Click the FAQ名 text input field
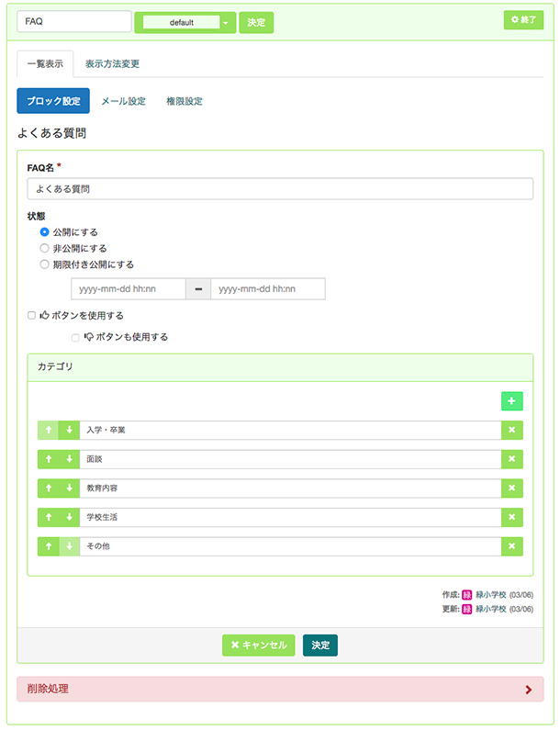 coord(280,189)
